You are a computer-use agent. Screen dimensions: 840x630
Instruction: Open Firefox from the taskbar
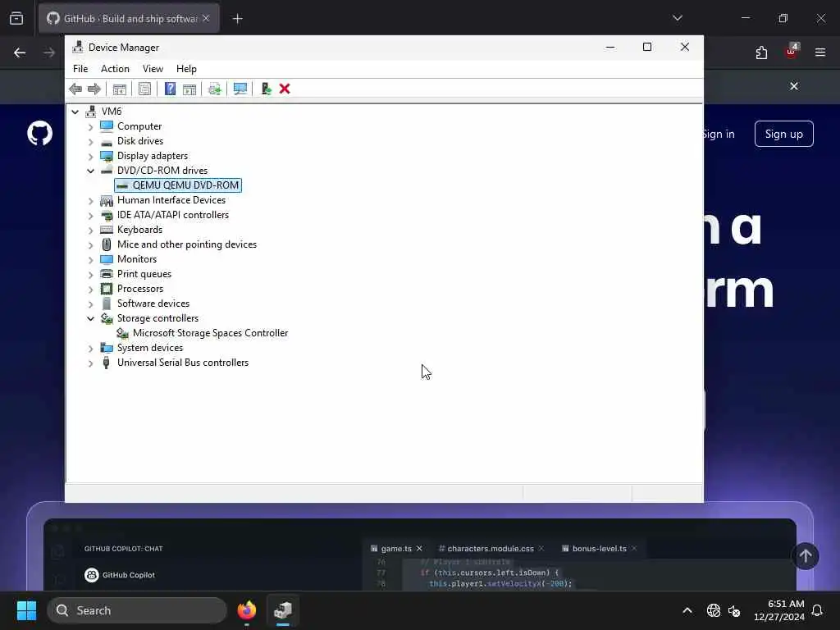[247, 610]
